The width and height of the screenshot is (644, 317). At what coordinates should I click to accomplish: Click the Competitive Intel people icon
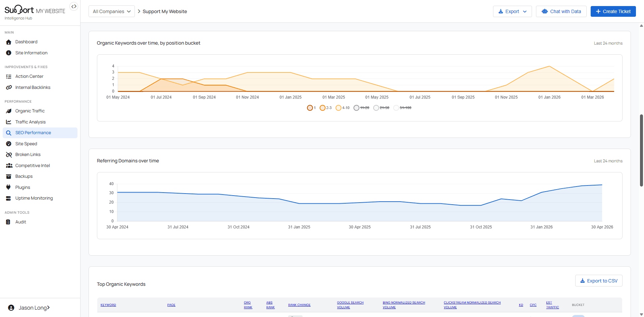pos(9,166)
